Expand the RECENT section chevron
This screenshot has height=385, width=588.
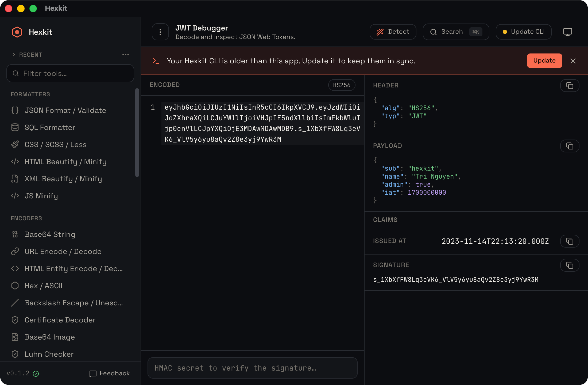point(14,55)
